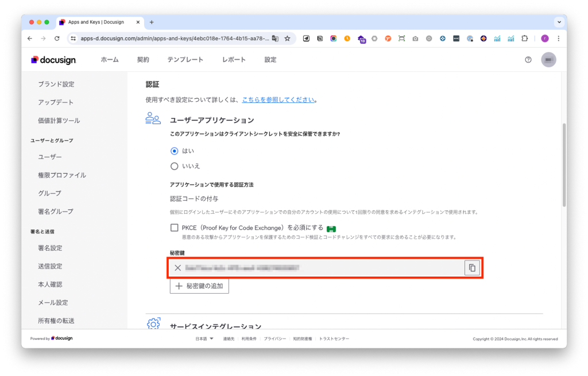Select the はい radio button
The image size is (588, 376).
(x=175, y=151)
